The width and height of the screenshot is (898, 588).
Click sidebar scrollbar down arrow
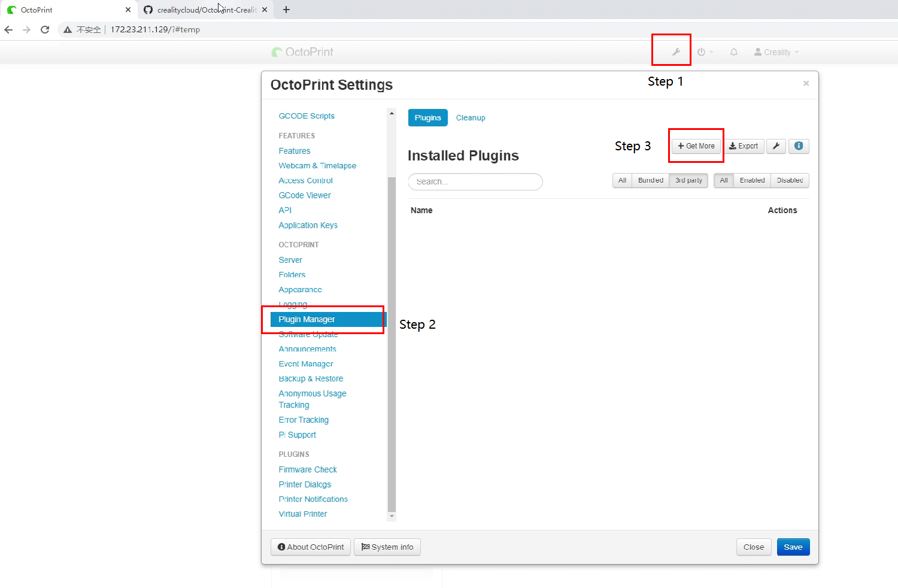392,516
